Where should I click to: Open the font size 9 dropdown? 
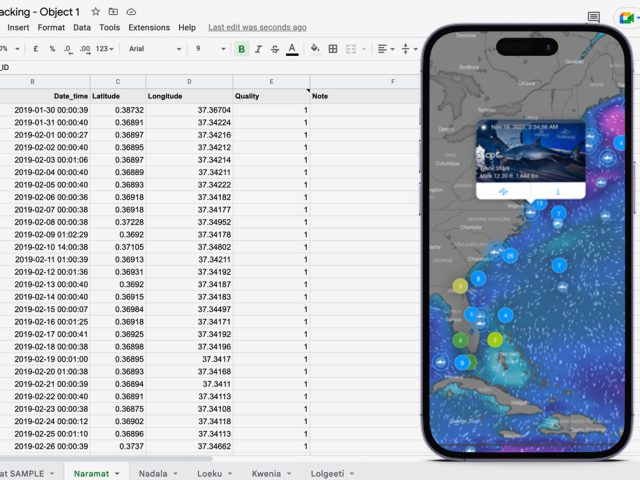(210, 49)
